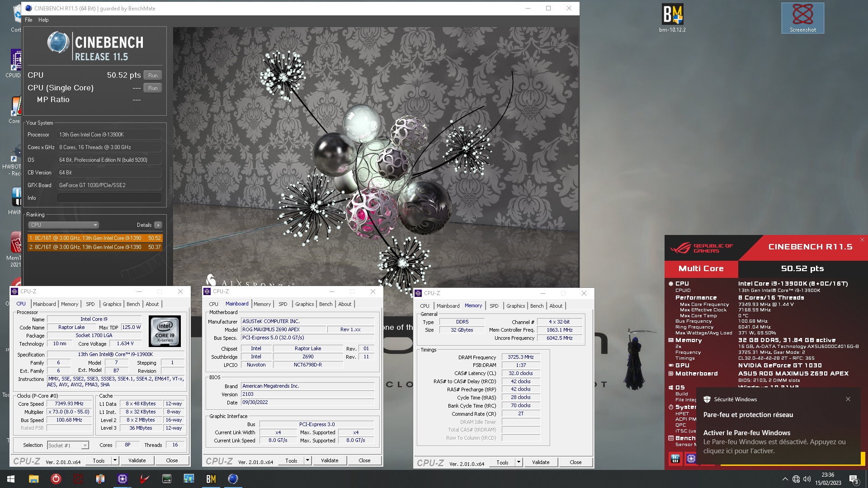Click the Core Speed value 7349.93 MHz
The image size is (868, 488).
69,404
